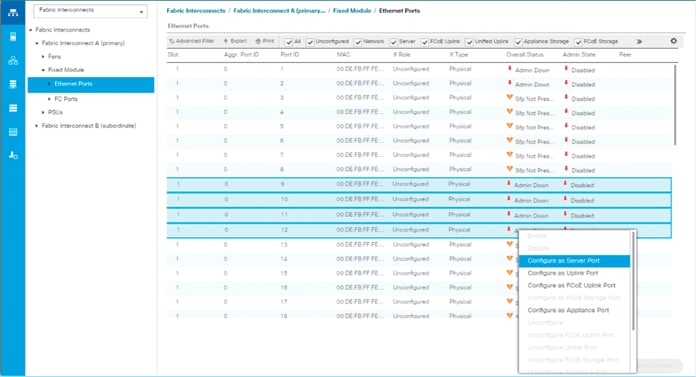Click the Advanced Filter button
Viewport: 696px width, 377px height.
tap(192, 41)
